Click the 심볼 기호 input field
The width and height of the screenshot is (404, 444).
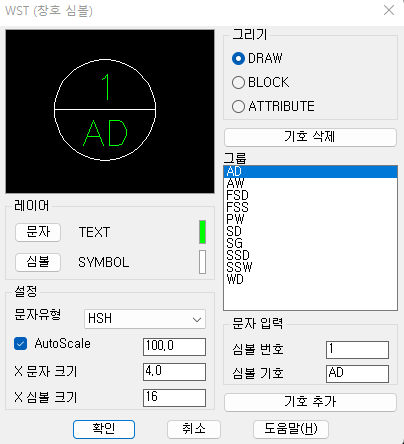pyautogui.click(x=357, y=374)
